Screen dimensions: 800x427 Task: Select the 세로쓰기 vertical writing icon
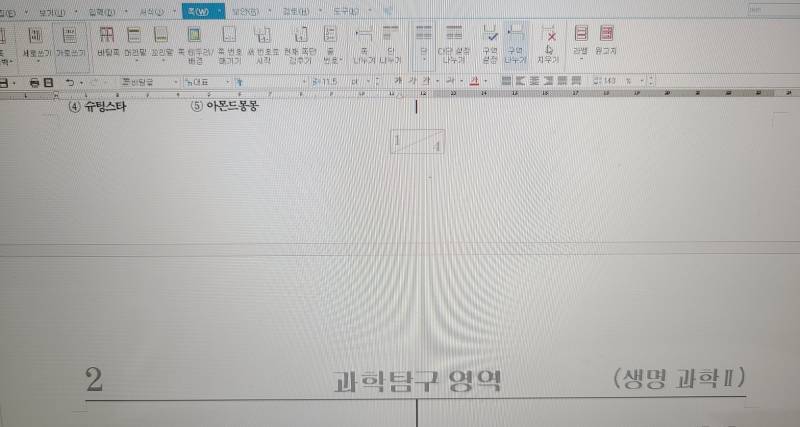tap(35, 36)
